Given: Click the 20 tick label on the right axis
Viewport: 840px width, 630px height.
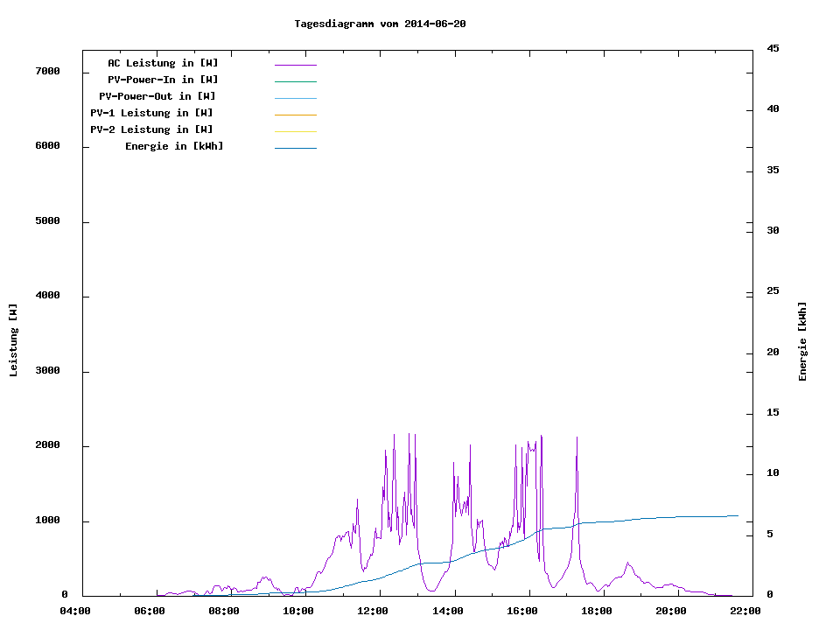Looking at the screenshot, I should tap(772, 352).
